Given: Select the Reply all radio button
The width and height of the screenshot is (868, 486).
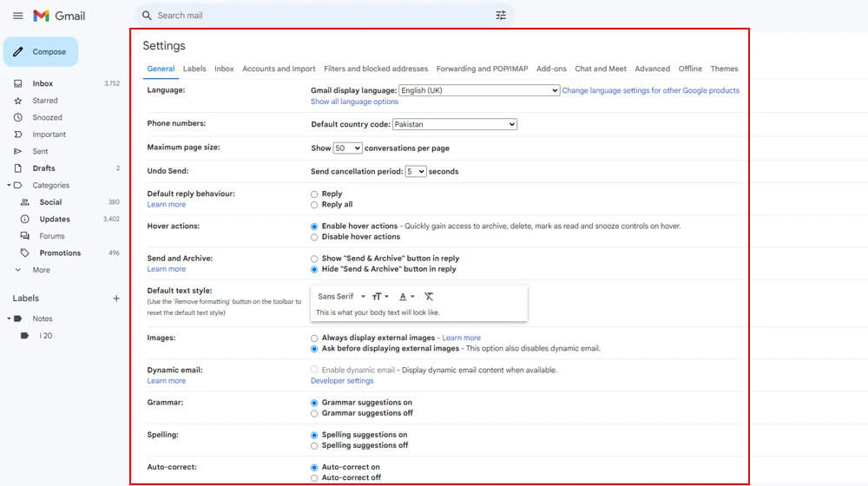Looking at the screenshot, I should (314, 205).
